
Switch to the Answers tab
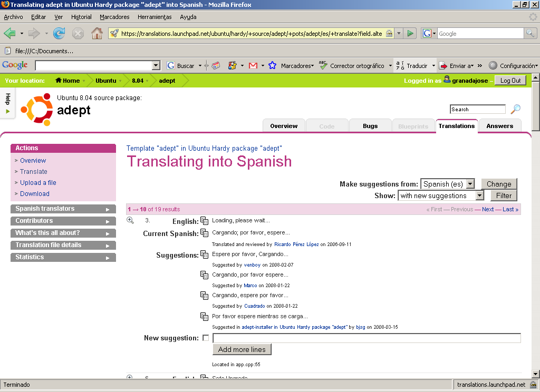(x=500, y=126)
